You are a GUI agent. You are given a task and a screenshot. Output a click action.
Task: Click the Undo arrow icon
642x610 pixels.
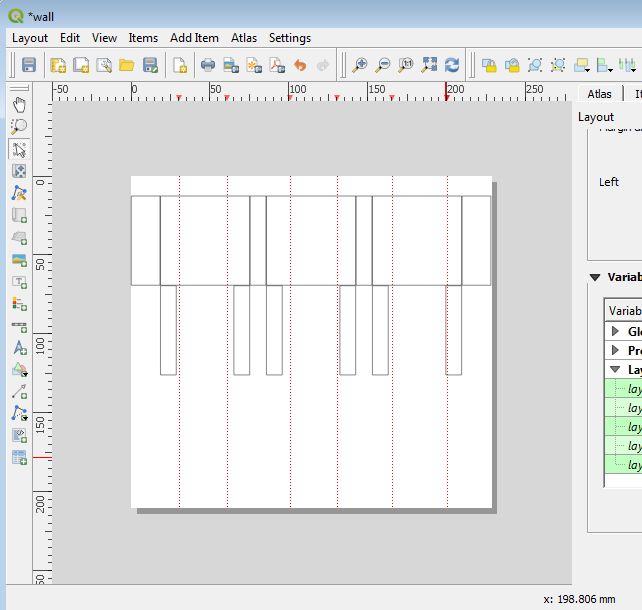[x=300, y=65]
